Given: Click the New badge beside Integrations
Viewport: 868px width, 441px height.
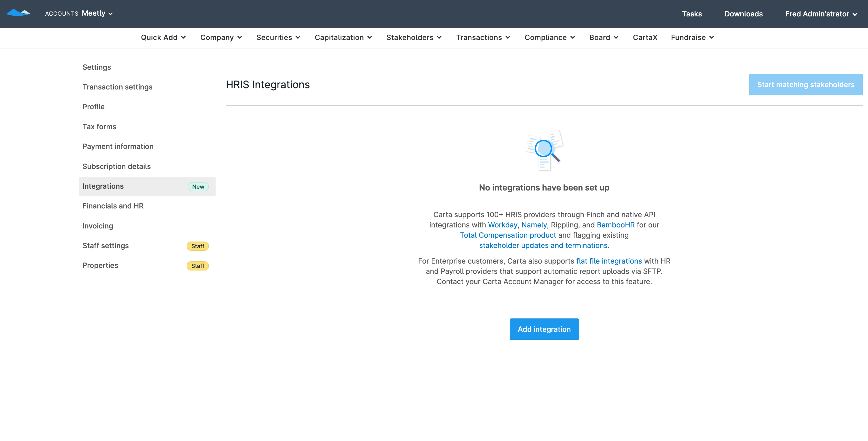Looking at the screenshot, I should pos(198,187).
